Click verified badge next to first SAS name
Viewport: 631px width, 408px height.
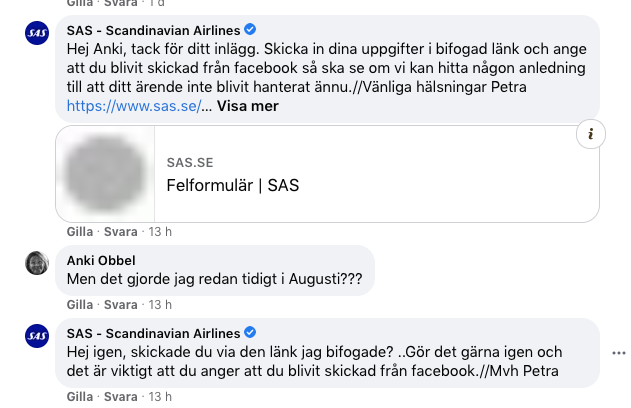pos(250,28)
